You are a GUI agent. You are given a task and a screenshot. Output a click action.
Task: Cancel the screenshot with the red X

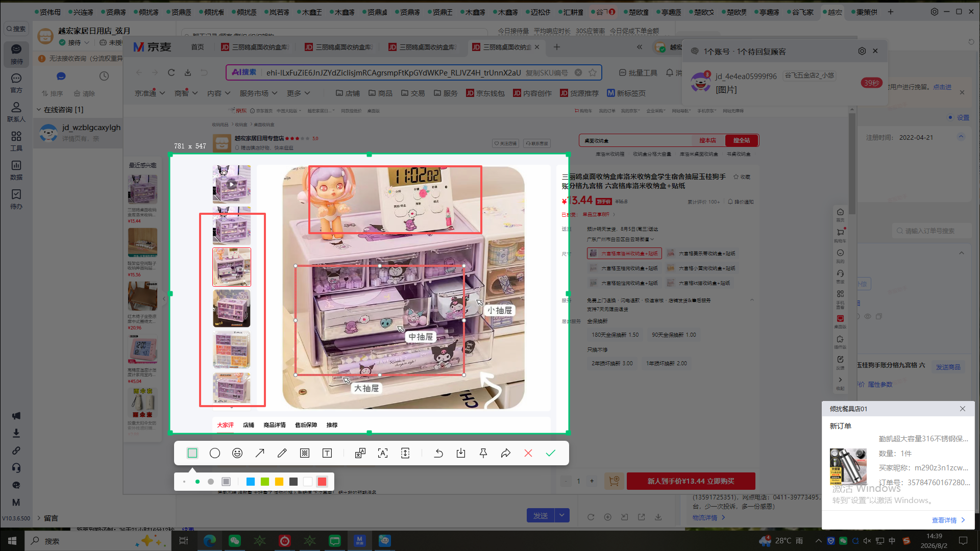coord(528,453)
